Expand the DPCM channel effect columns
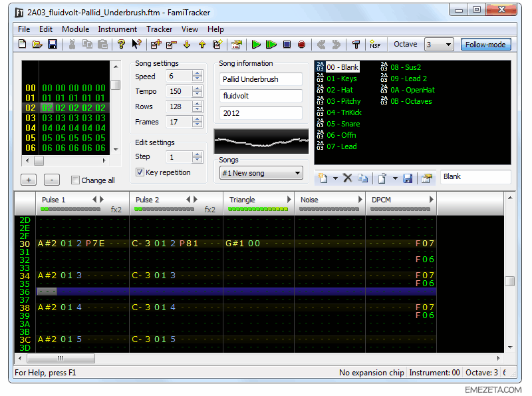The image size is (532, 396). (431, 200)
